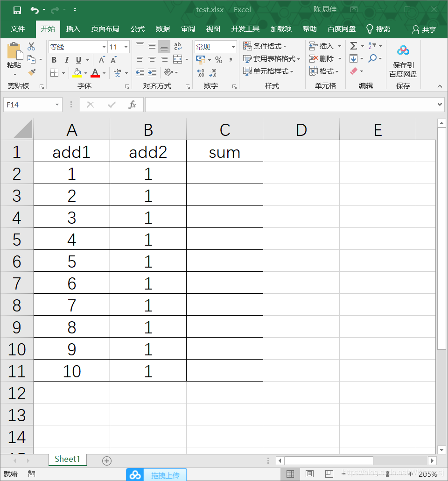Switch to the 数据 Data tab
The height and width of the screenshot is (481, 448).
pyautogui.click(x=162, y=29)
